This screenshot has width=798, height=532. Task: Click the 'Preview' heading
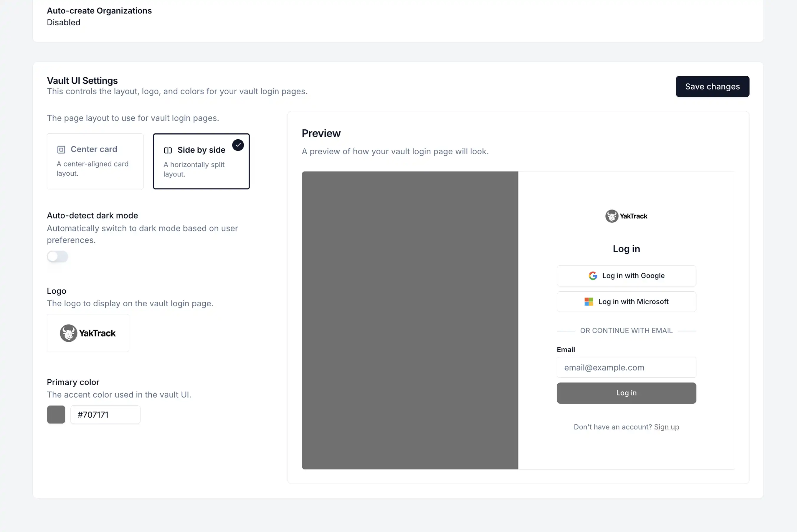[x=321, y=133]
